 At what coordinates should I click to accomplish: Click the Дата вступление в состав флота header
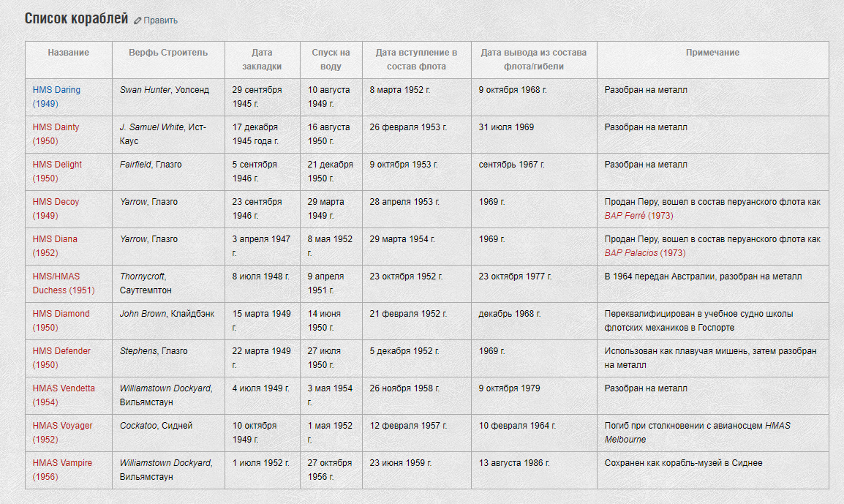pos(417,60)
